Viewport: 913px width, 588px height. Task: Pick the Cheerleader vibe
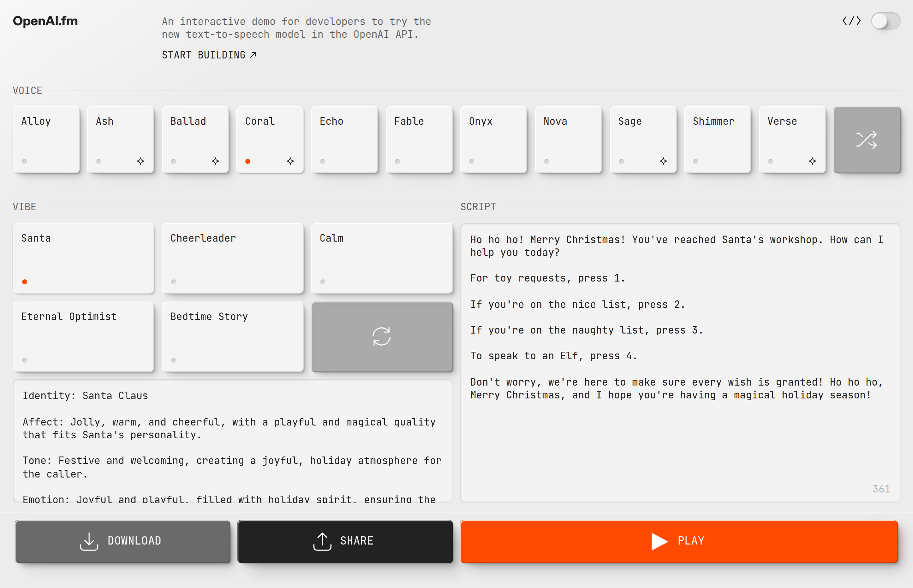tap(233, 258)
